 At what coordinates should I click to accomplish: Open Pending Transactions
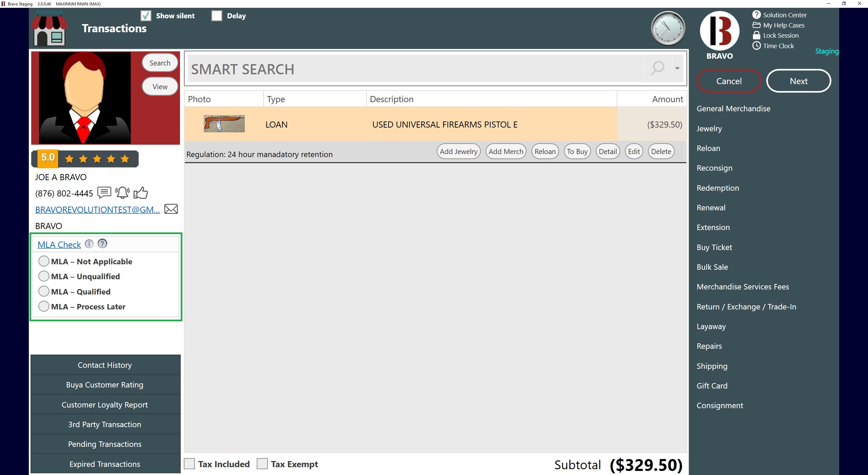pos(105,444)
